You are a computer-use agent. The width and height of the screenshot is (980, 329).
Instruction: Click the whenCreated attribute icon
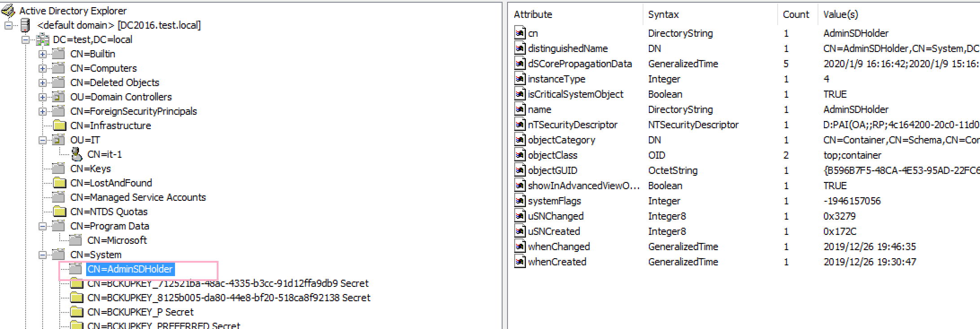[520, 262]
